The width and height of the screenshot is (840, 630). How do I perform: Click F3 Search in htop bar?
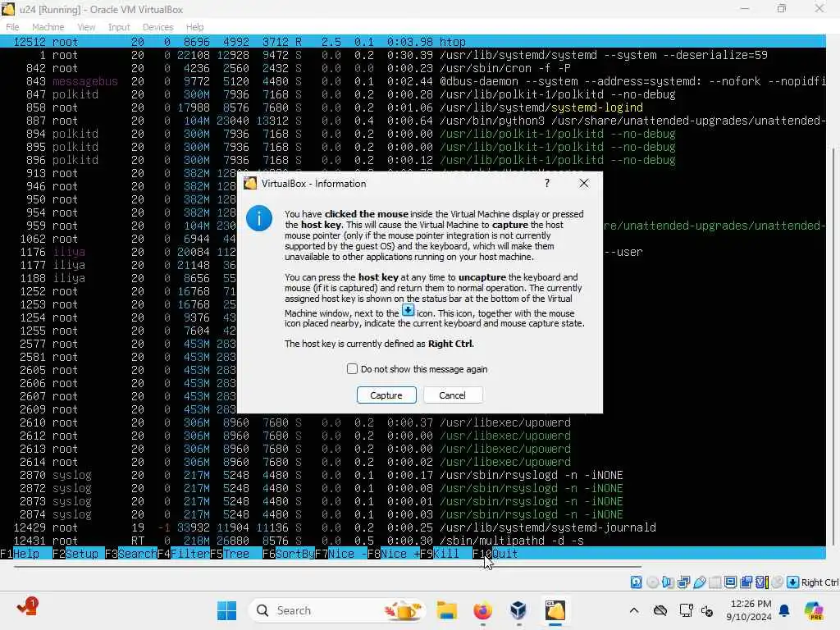(x=130, y=554)
